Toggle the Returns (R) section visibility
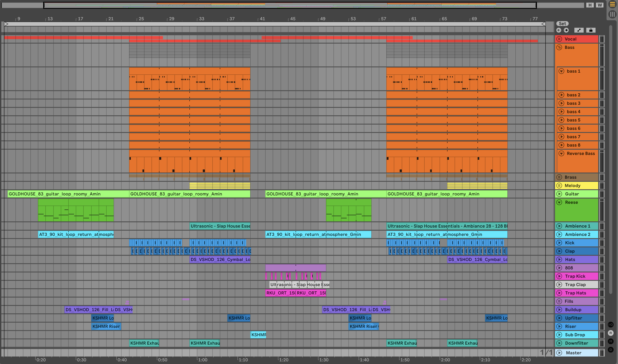The height and width of the screenshot is (364, 618). (611, 333)
